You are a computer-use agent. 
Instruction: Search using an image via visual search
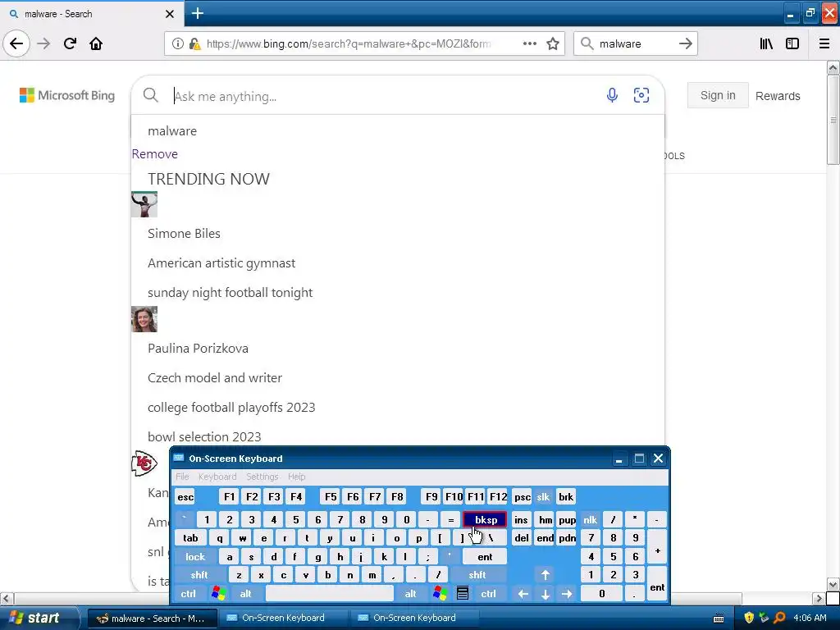[x=641, y=95]
